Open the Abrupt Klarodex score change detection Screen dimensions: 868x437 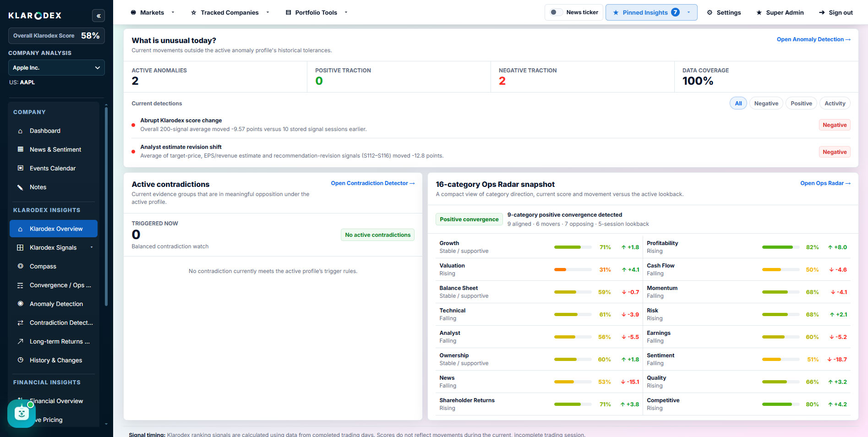tap(491, 125)
